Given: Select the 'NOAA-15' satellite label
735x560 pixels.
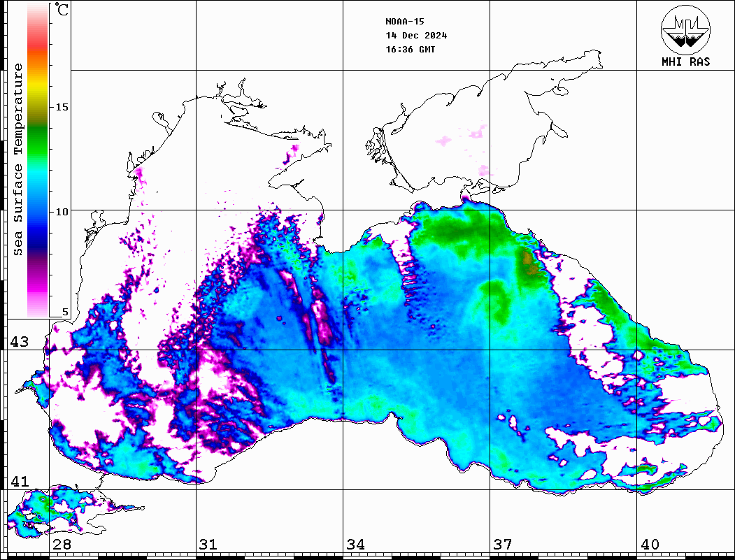Looking at the screenshot, I should pyautogui.click(x=404, y=22).
